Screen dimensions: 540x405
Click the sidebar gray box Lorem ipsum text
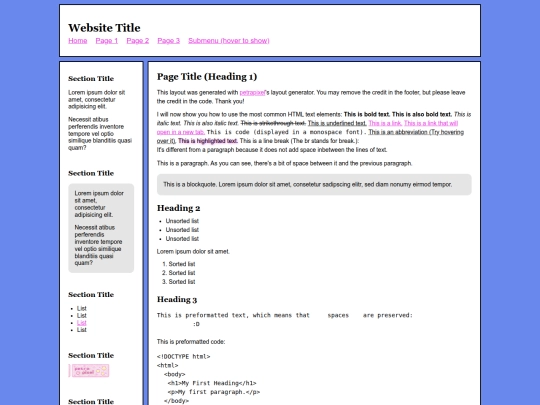coord(99,204)
